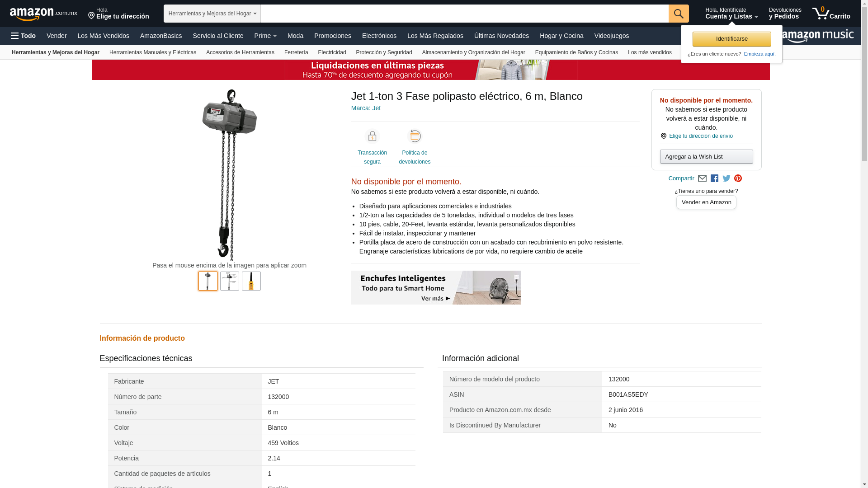Click the Identificarse button

pos(732,39)
